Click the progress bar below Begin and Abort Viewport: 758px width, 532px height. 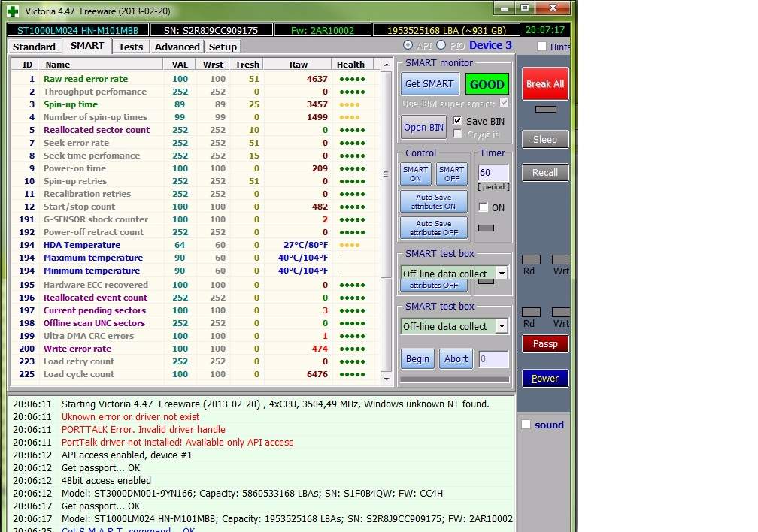[455, 379]
